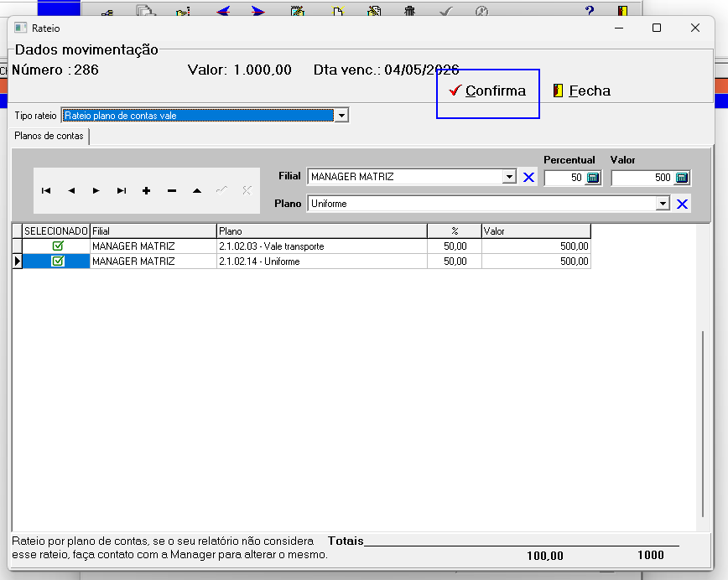This screenshot has width=728, height=580.
Task: Clear Plano selection with blue X
Action: 682,204
